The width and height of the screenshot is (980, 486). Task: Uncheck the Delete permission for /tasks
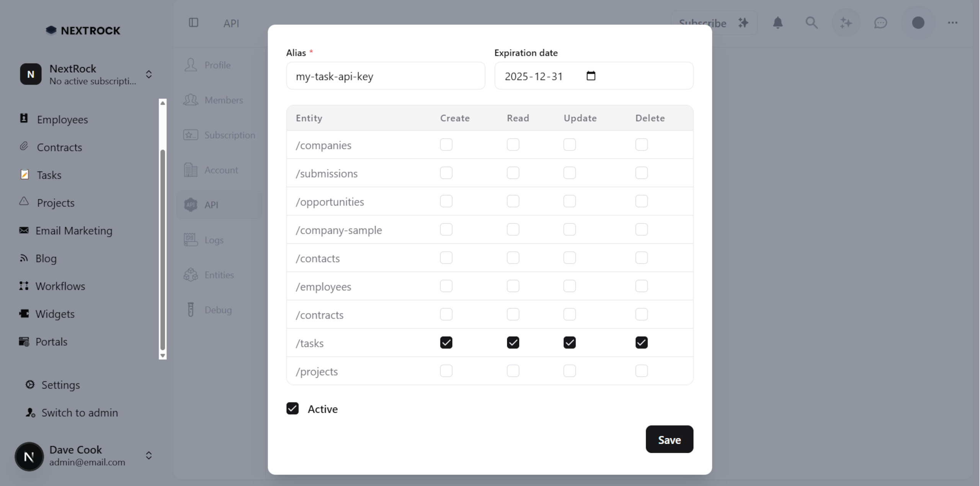tap(641, 342)
